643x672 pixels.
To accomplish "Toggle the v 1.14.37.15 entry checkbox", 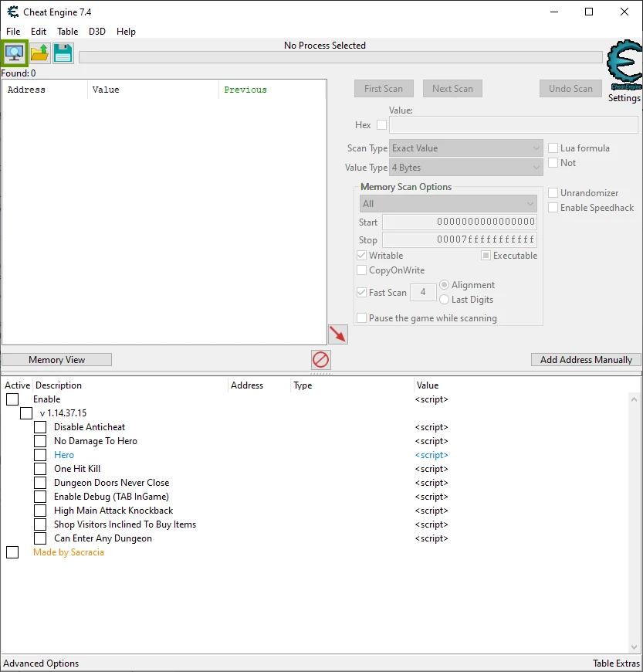I will (26, 413).
